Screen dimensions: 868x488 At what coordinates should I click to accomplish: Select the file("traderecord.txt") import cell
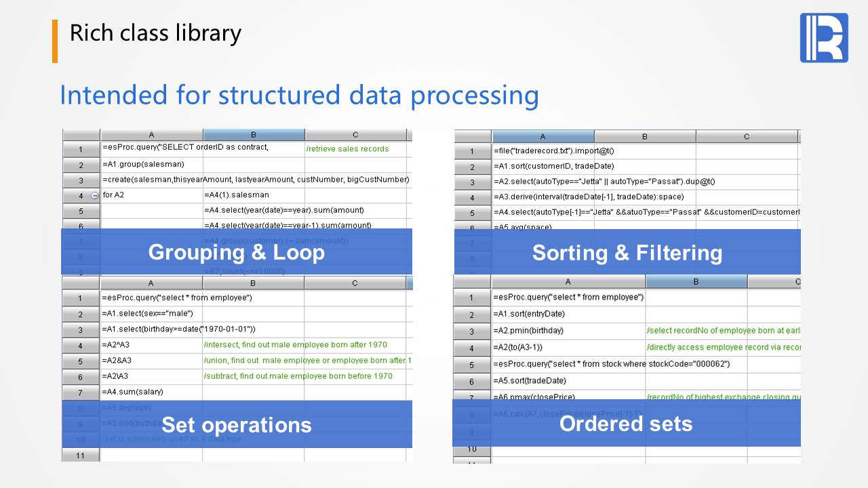point(542,150)
